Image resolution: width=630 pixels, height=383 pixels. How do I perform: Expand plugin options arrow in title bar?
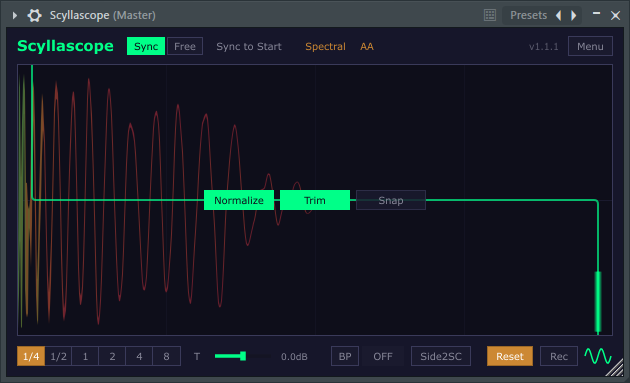coord(14,15)
